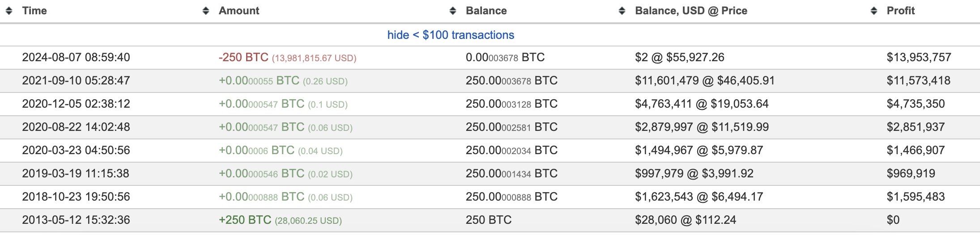Click the 250.00000888 BTC balance cell

pyautogui.click(x=511, y=197)
